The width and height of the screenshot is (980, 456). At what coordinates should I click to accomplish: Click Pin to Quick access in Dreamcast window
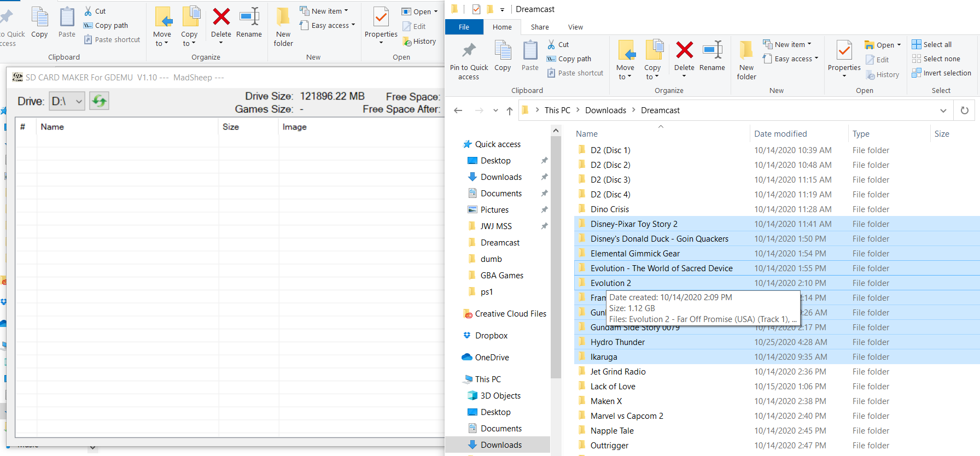pos(469,61)
